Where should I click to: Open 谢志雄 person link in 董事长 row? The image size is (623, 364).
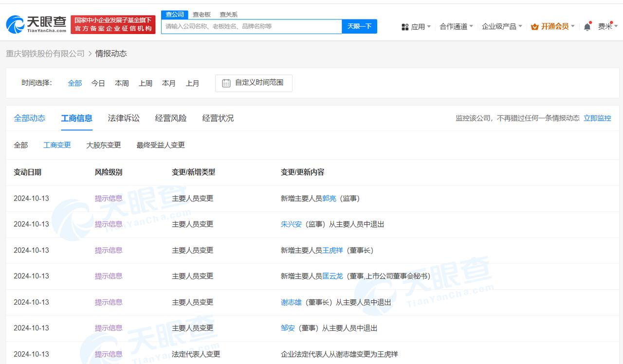(x=291, y=303)
